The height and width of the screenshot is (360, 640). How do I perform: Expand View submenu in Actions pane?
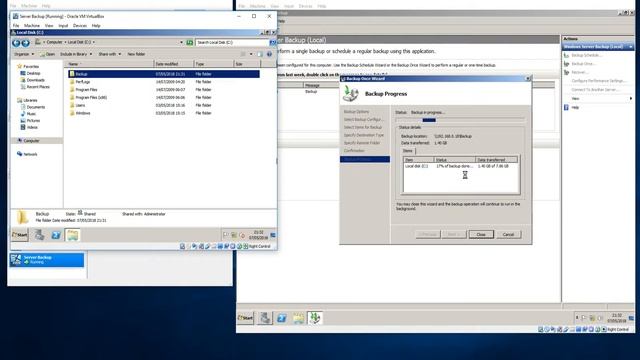tap(631, 98)
